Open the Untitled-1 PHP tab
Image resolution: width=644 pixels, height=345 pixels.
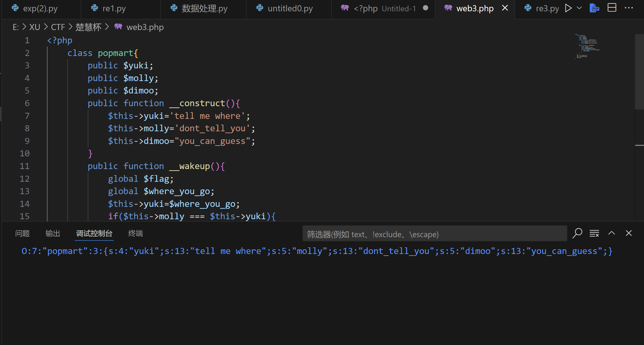(383, 9)
